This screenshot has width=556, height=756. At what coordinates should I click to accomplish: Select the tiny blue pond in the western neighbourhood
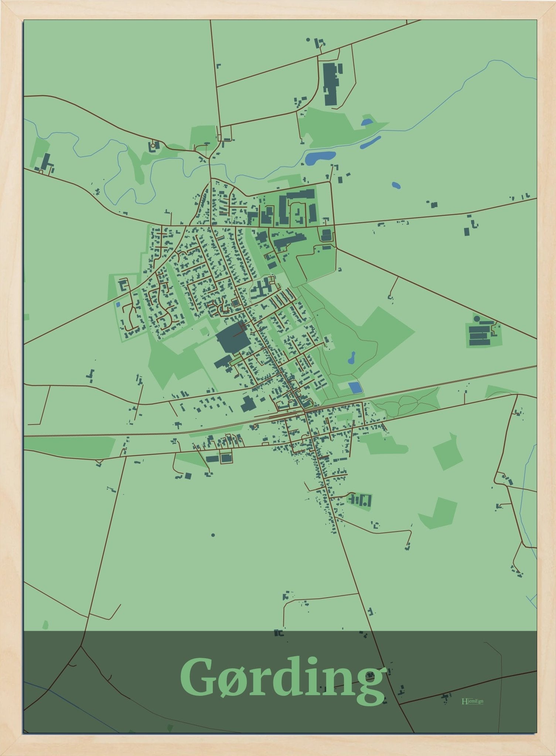117,304
